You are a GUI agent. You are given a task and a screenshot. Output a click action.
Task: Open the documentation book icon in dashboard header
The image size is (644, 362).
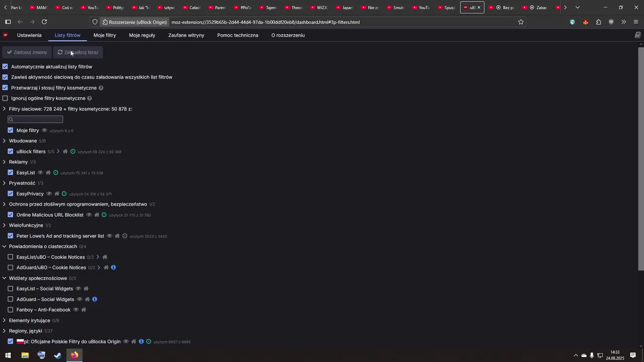point(638,35)
